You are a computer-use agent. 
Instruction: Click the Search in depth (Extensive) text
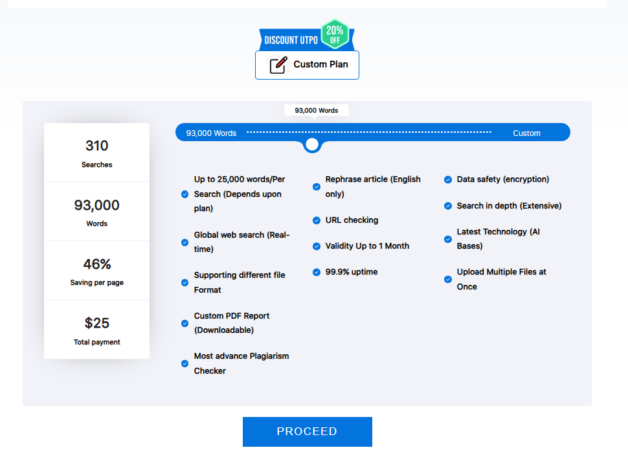click(x=509, y=206)
